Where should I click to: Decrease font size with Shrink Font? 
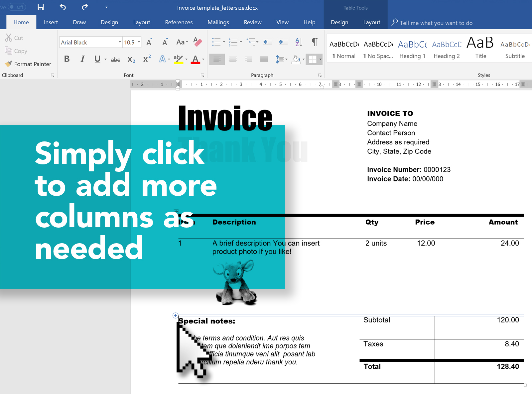tap(165, 42)
